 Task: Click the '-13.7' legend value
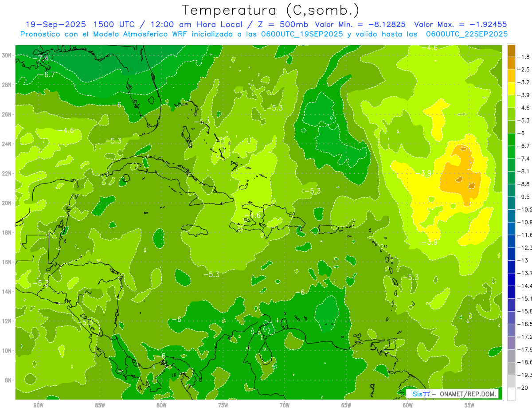(525, 273)
